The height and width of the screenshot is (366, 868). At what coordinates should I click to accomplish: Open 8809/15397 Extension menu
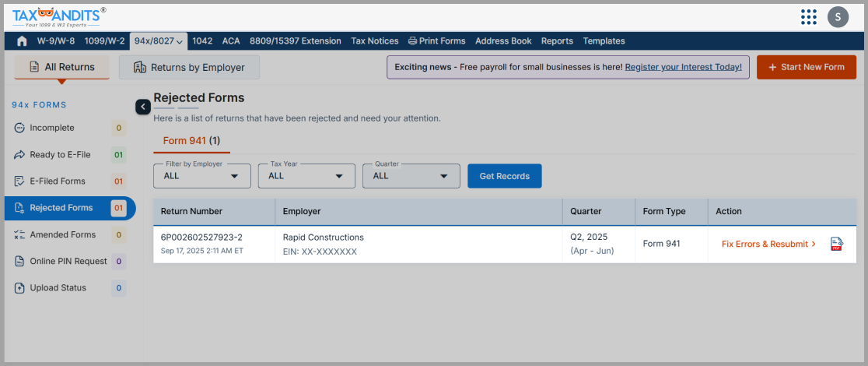(x=296, y=41)
